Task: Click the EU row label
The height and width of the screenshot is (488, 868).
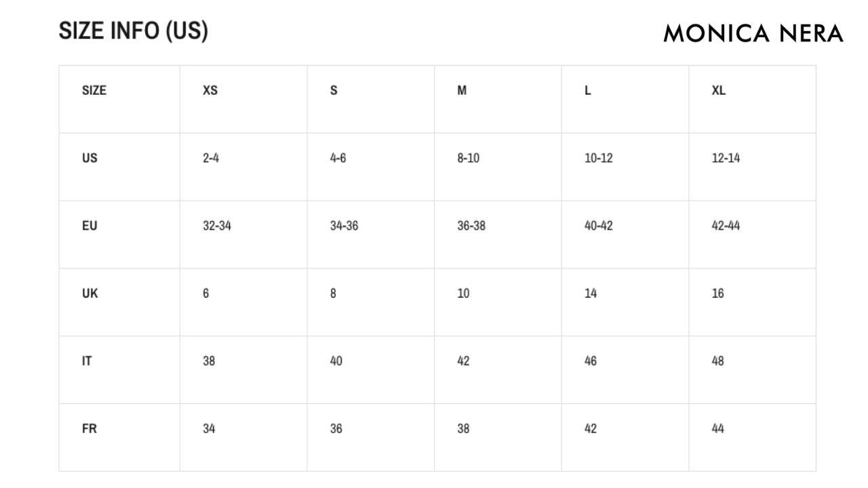Action: pos(90,226)
